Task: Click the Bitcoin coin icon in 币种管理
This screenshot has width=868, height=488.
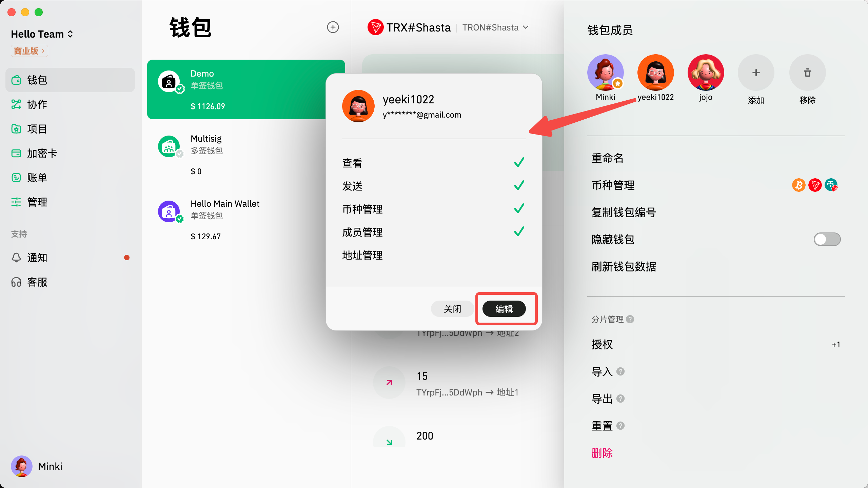Action: point(798,185)
